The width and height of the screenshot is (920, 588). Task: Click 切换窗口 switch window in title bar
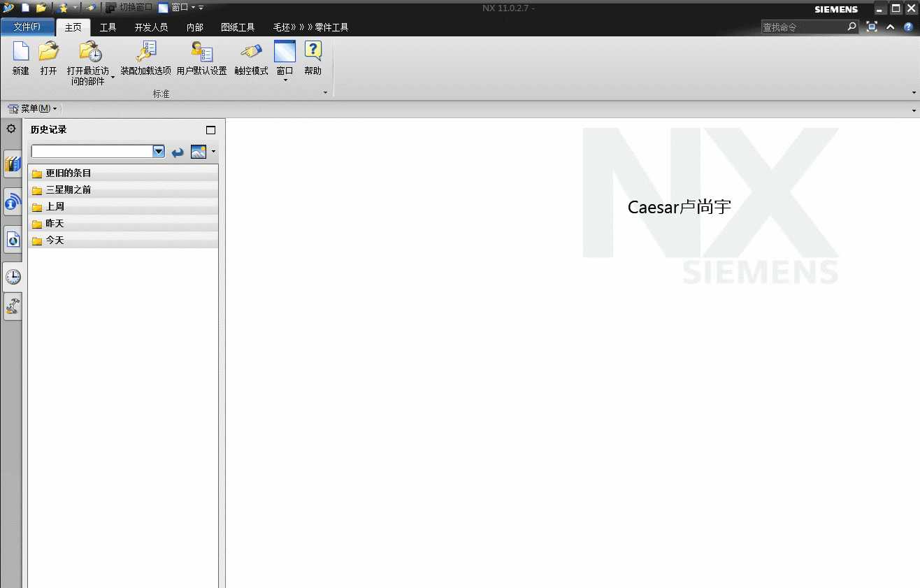tap(129, 8)
